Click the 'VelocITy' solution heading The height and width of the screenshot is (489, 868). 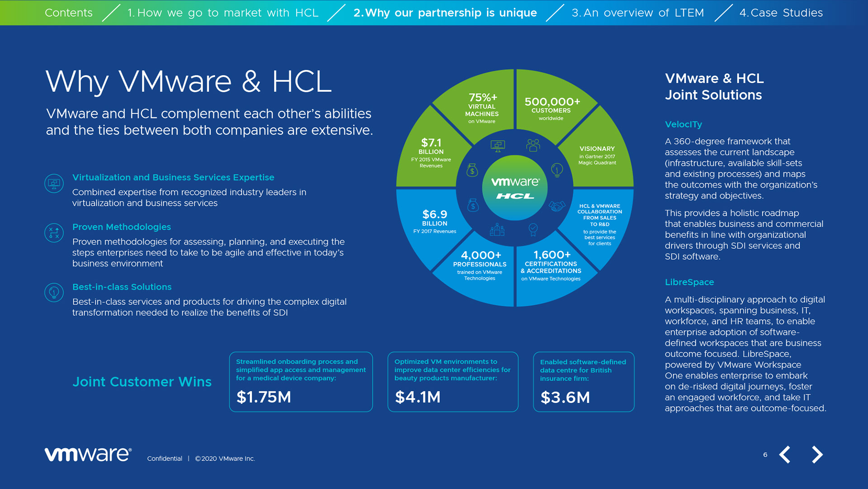(x=683, y=124)
